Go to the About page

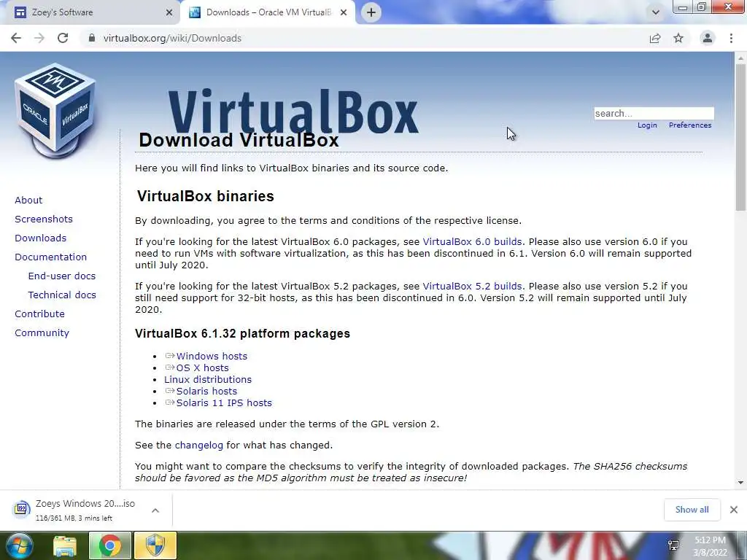pos(28,200)
